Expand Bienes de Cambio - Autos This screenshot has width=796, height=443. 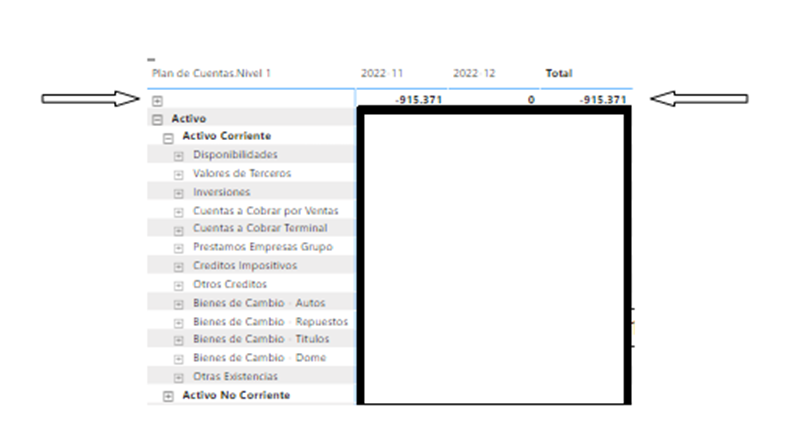[x=178, y=305]
